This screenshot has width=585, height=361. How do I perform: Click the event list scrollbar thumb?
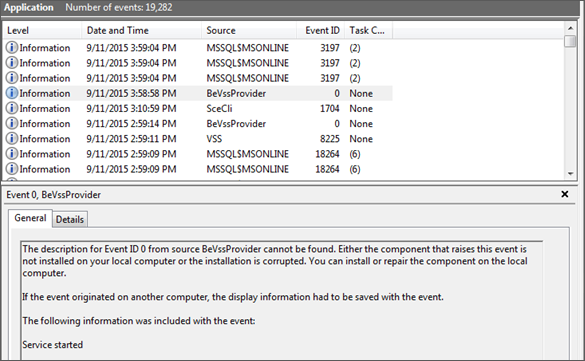tap(570, 41)
